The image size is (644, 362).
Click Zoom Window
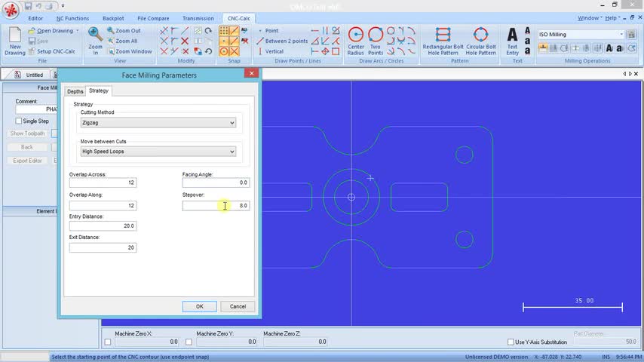(130, 51)
